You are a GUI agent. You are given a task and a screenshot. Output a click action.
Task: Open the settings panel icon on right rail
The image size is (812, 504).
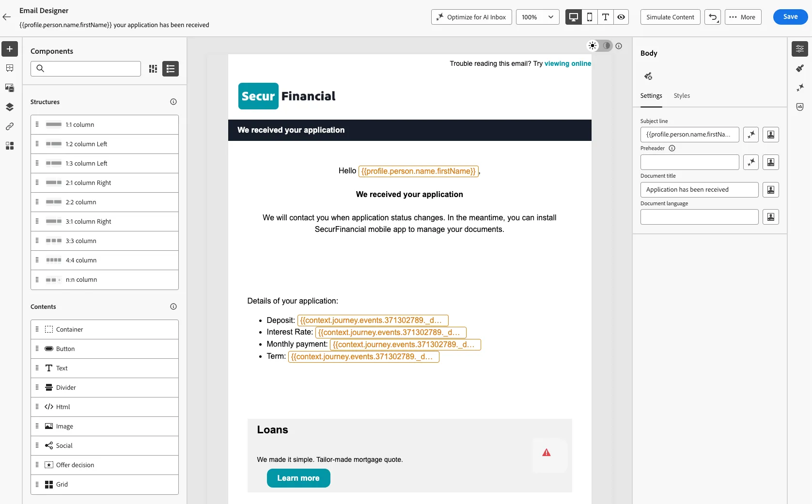click(800, 49)
